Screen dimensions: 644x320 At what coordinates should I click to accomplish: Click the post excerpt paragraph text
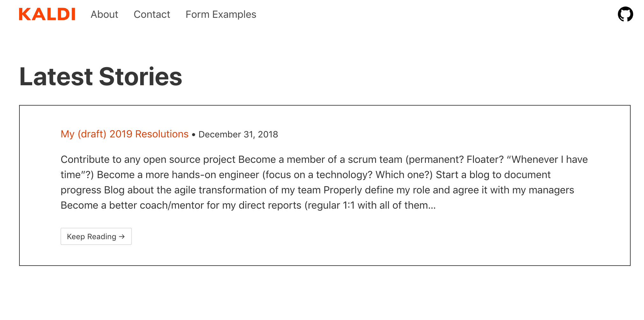click(x=324, y=182)
